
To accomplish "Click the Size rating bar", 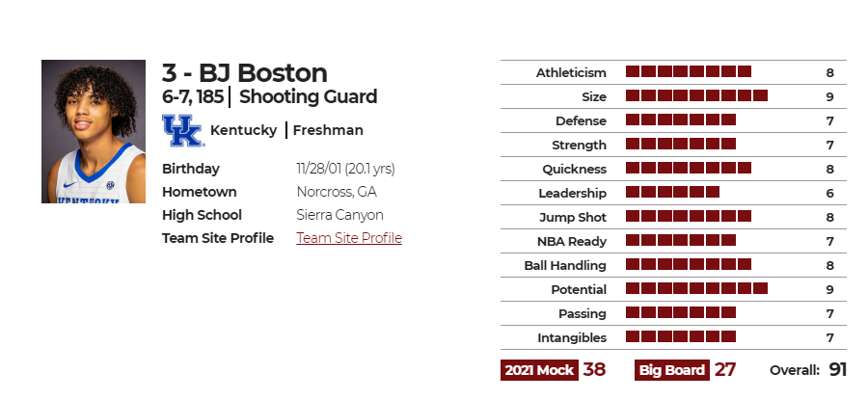I will tap(696, 95).
